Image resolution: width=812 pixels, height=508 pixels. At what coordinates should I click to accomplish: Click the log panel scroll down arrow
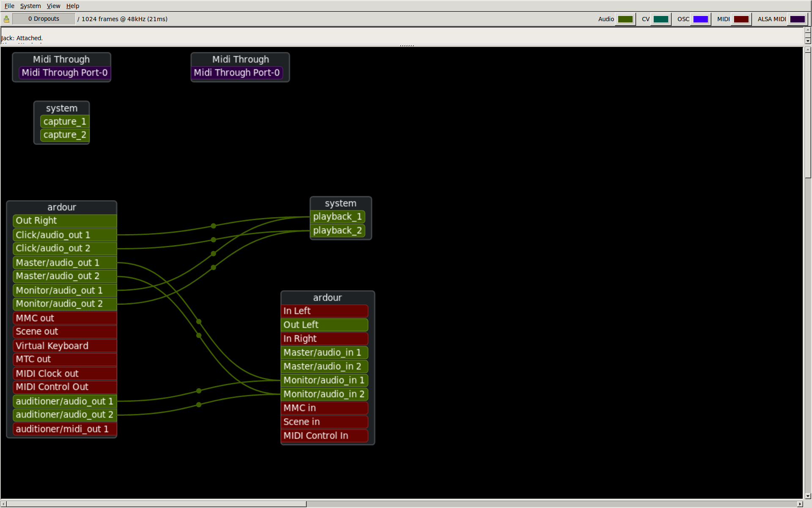(808, 41)
